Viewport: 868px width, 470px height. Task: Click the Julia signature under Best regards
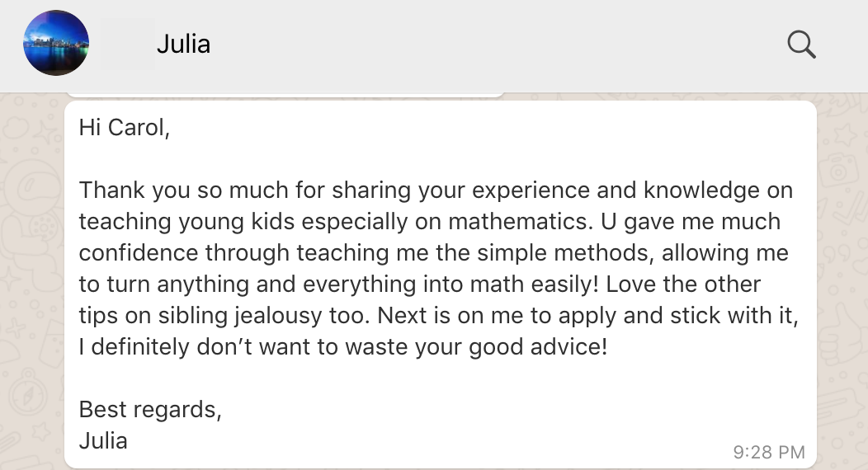pyautogui.click(x=103, y=441)
